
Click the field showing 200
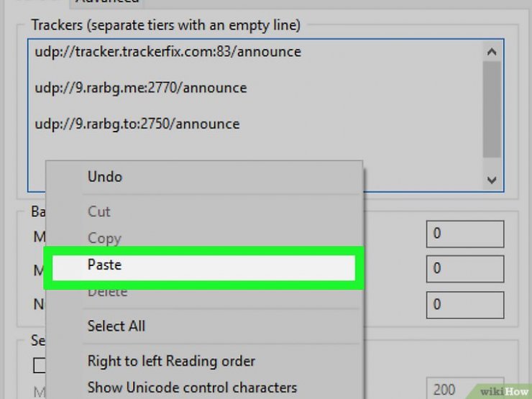pos(465,388)
